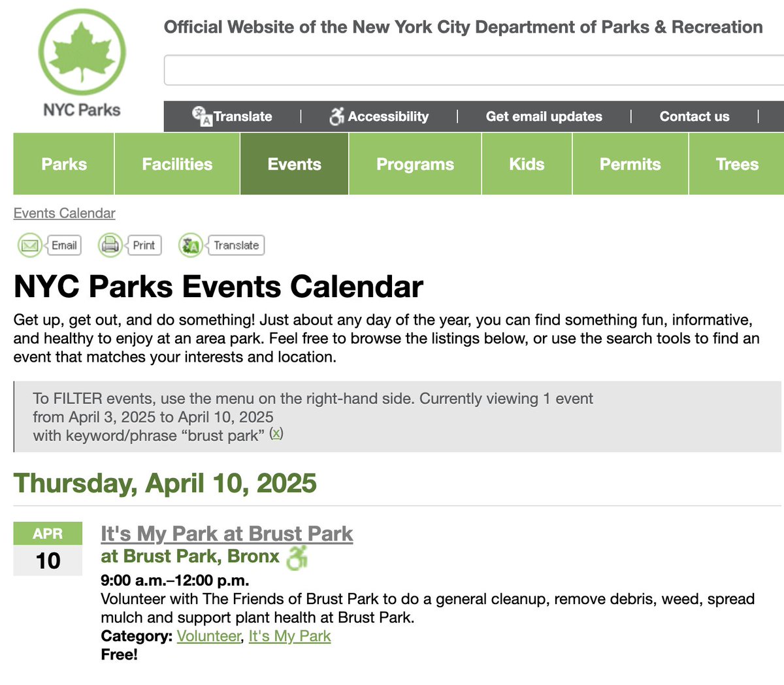Click the Print button label
Image resolution: width=784 pixels, height=685 pixels.
144,246
